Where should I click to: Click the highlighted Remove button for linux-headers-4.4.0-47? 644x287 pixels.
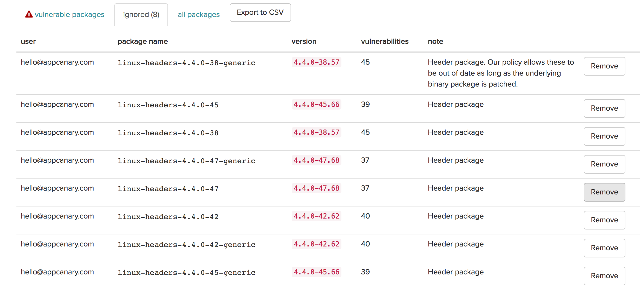tap(604, 192)
